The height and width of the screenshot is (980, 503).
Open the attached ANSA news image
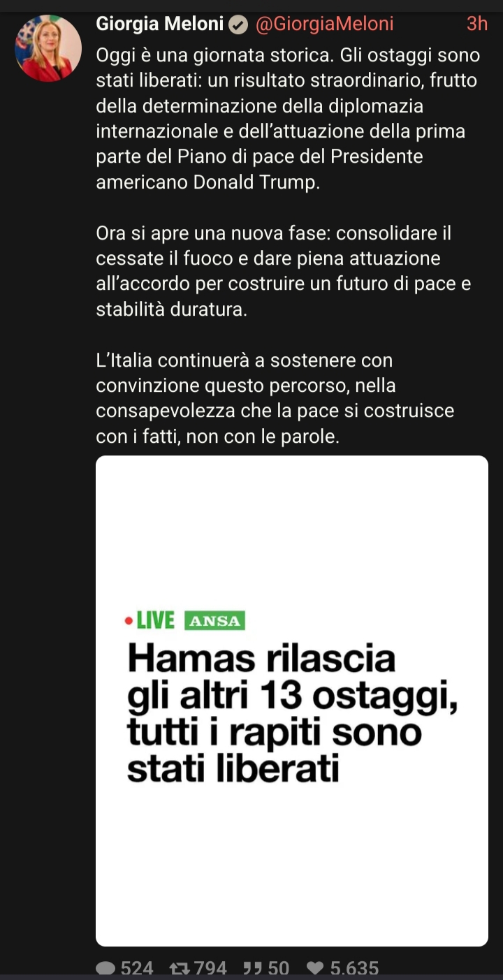[292, 701]
